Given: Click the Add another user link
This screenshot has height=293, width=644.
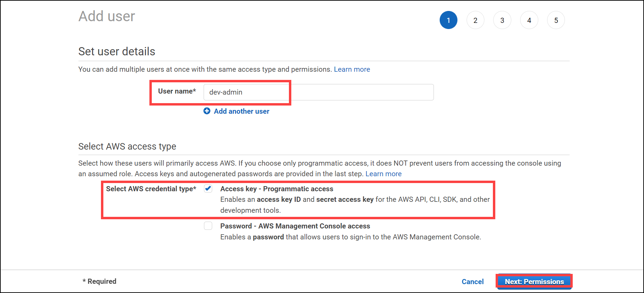Looking at the screenshot, I should pyautogui.click(x=241, y=111).
